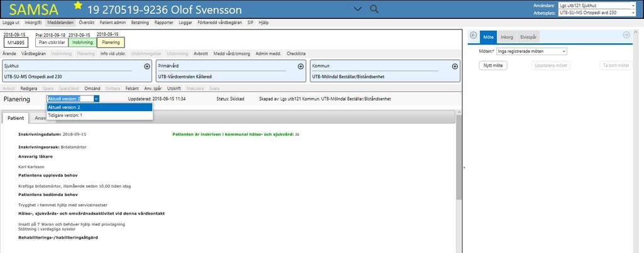644x253 pixels.
Task: Click the M14995 case box
Action: click(16, 42)
